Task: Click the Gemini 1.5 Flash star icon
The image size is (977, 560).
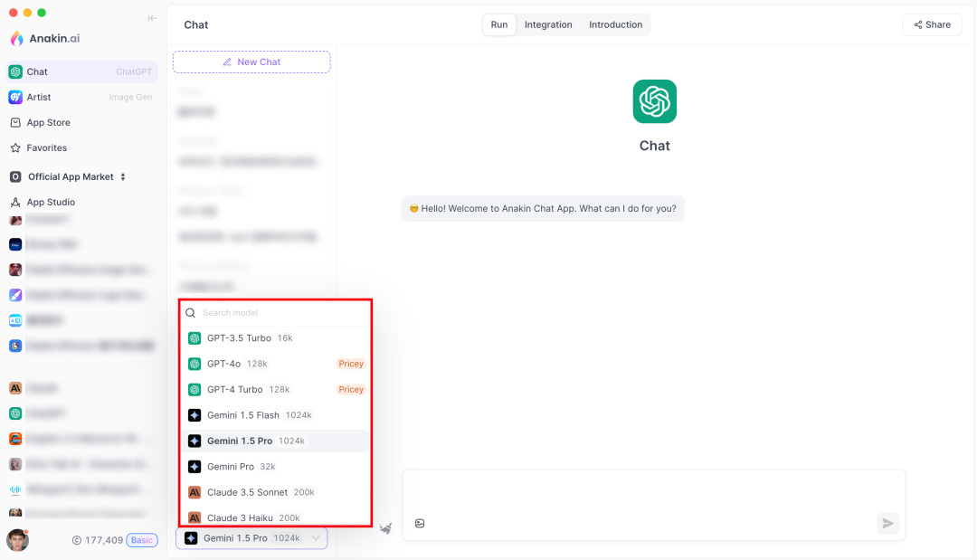Action: tap(194, 415)
